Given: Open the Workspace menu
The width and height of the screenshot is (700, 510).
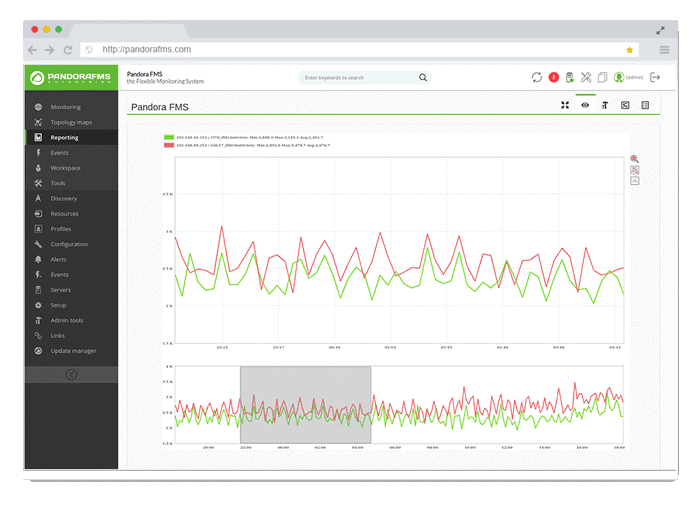Looking at the screenshot, I should tap(66, 168).
